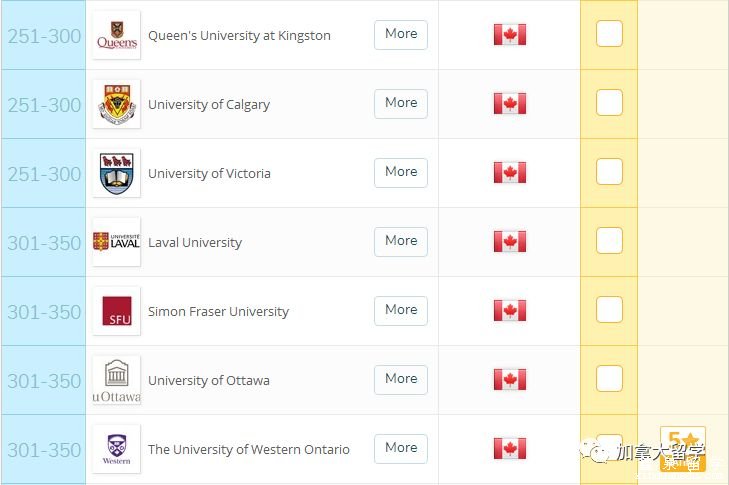
Task: Click the Western University purple logo
Action: [117, 449]
